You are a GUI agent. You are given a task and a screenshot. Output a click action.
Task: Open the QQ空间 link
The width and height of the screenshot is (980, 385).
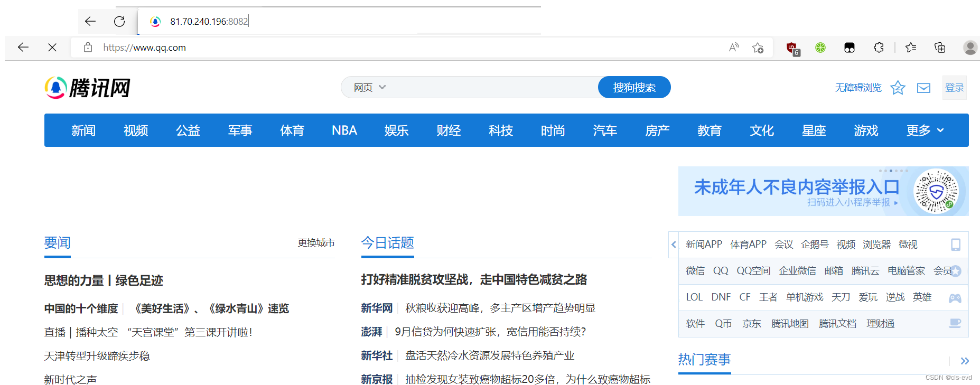753,271
